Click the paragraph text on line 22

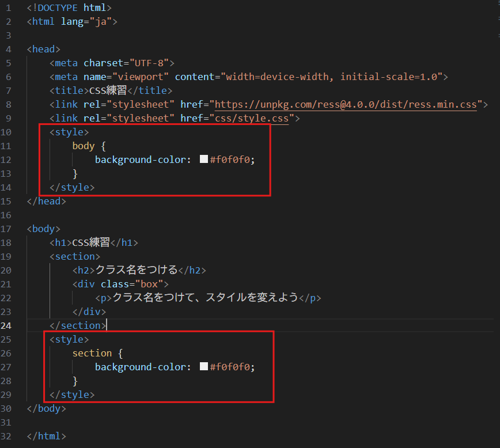click(x=205, y=298)
